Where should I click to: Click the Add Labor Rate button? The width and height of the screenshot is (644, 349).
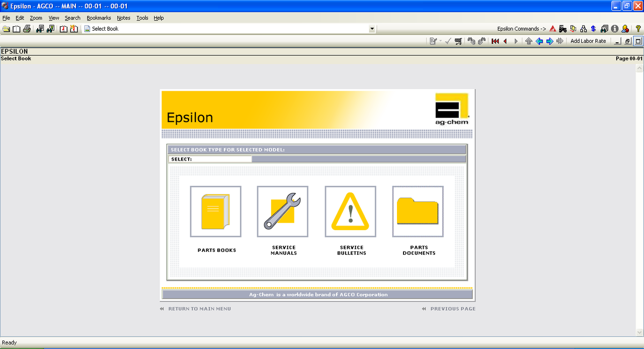click(588, 41)
